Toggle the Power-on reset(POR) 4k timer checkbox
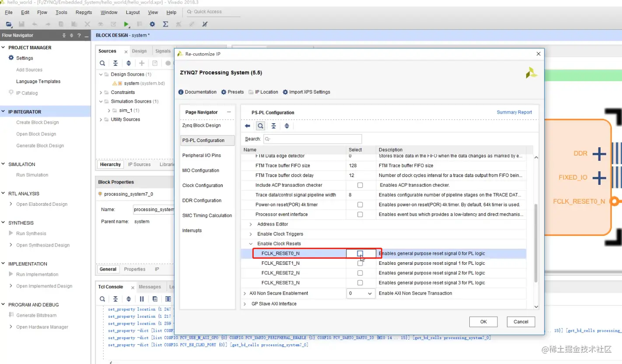Screen dimensions: 622x364 click(360, 205)
